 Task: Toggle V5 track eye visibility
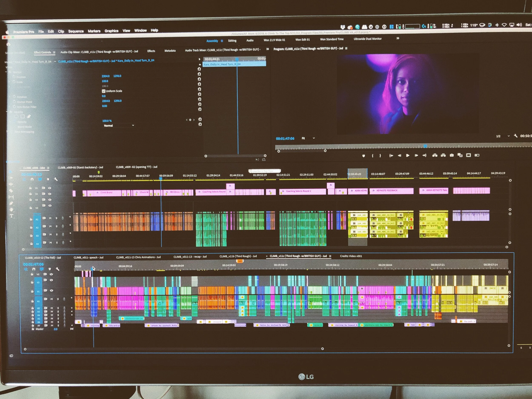pyautogui.click(x=50, y=188)
